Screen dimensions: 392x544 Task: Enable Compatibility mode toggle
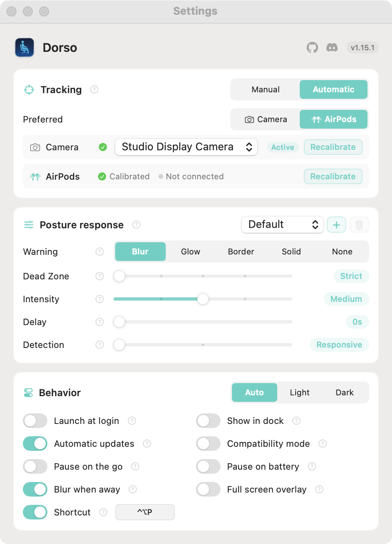pos(208,444)
